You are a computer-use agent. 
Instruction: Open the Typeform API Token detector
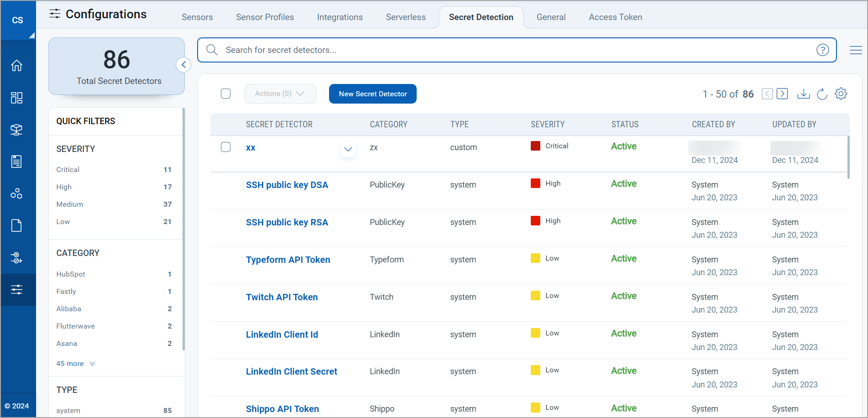point(288,260)
